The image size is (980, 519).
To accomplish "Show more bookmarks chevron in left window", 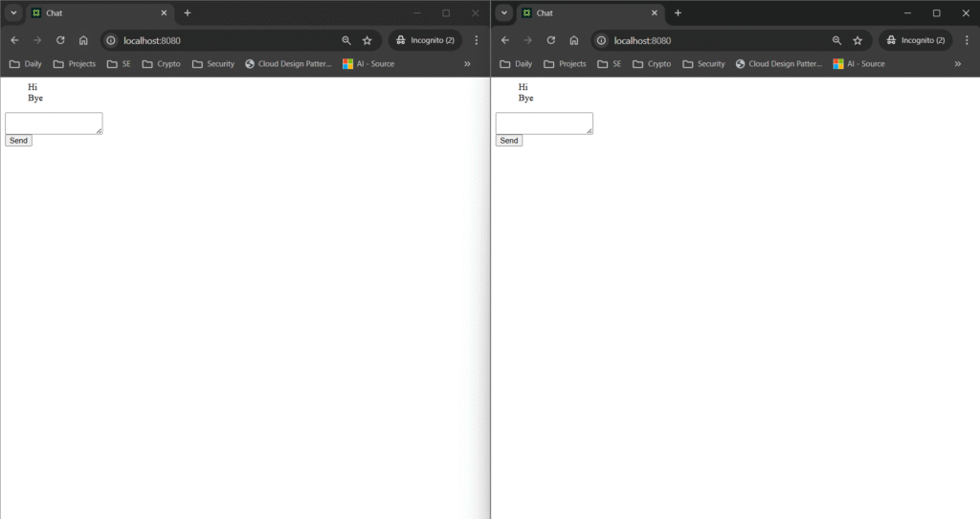I will pos(467,64).
